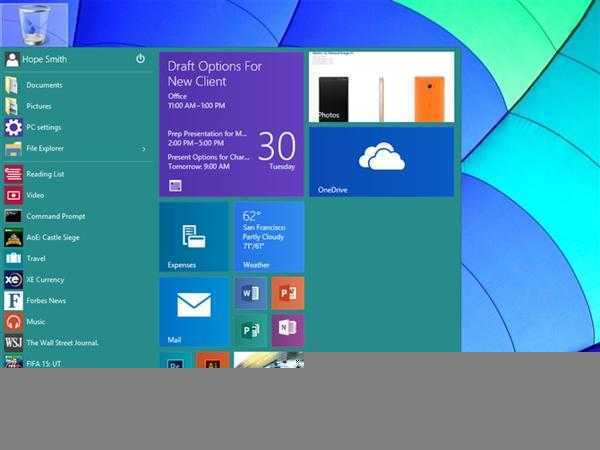Click the Music headphones icon

point(13,322)
